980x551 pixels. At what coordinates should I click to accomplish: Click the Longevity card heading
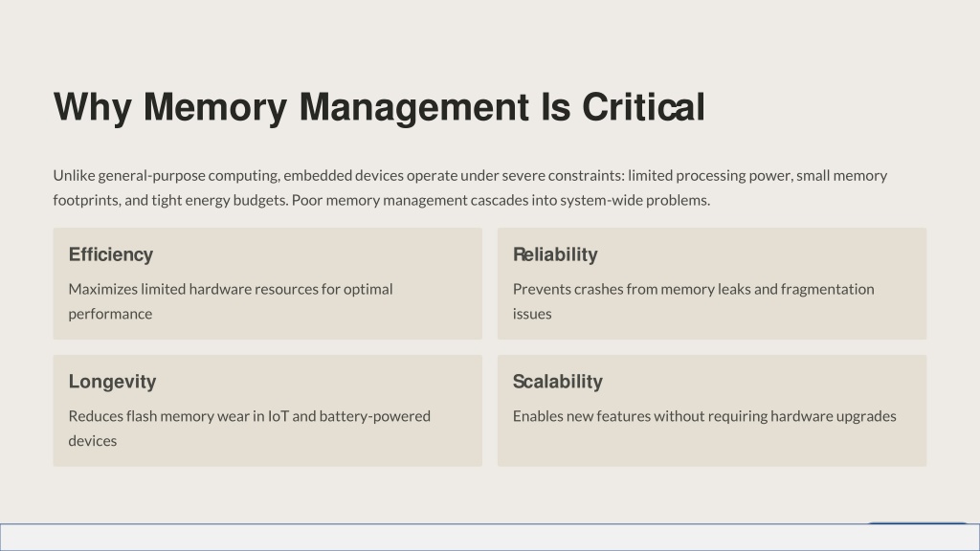[x=113, y=381]
